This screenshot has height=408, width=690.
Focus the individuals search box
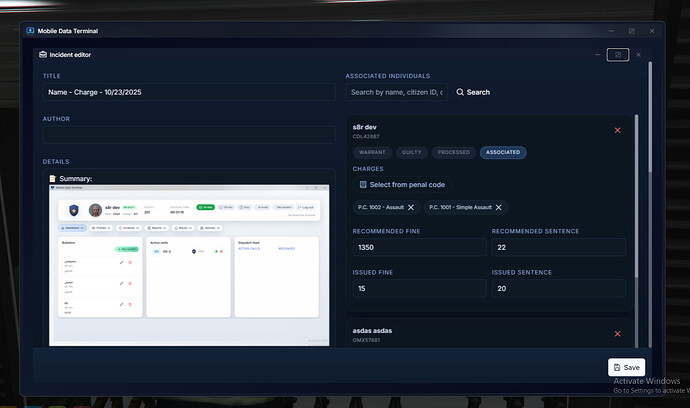(397, 92)
